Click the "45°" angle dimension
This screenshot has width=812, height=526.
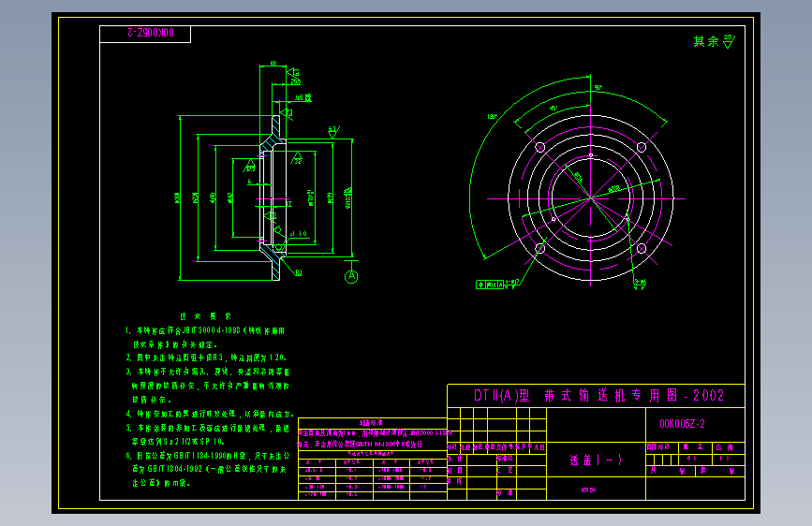tap(554, 109)
